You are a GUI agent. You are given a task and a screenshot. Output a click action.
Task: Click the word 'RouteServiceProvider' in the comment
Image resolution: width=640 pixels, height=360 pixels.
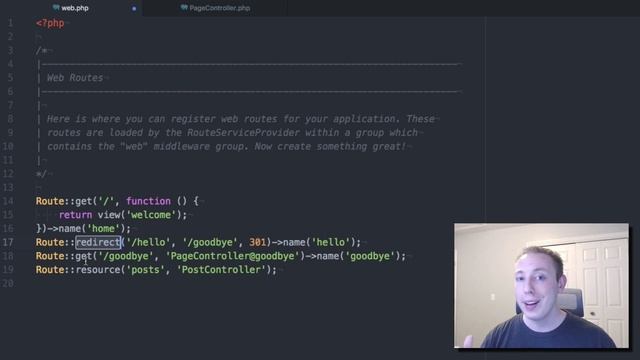pos(243,133)
